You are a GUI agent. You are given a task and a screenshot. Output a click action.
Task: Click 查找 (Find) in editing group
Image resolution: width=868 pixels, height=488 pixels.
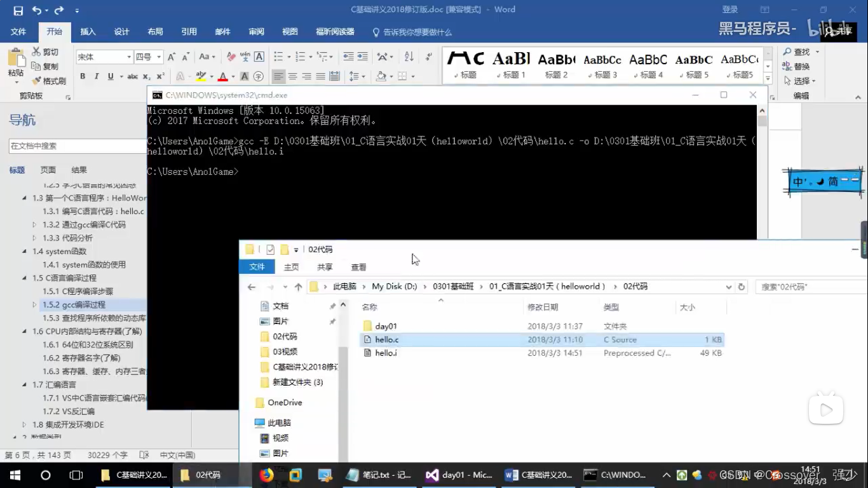(797, 51)
